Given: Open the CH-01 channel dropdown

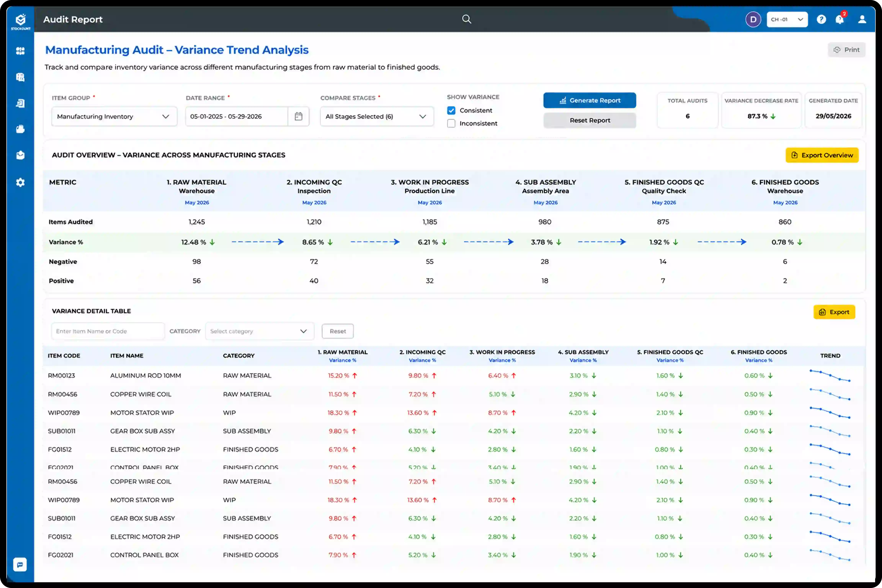Looking at the screenshot, I should pos(787,20).
